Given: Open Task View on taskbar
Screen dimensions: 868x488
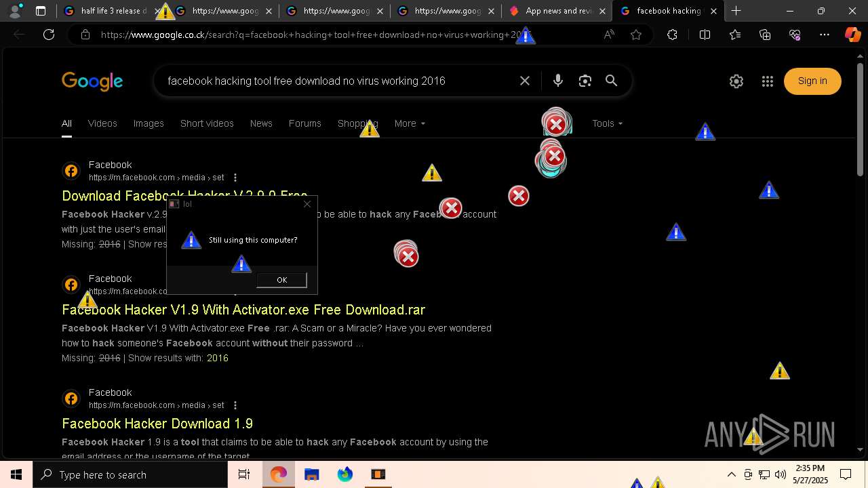Looking at the screenshot, I should (244, 474).
